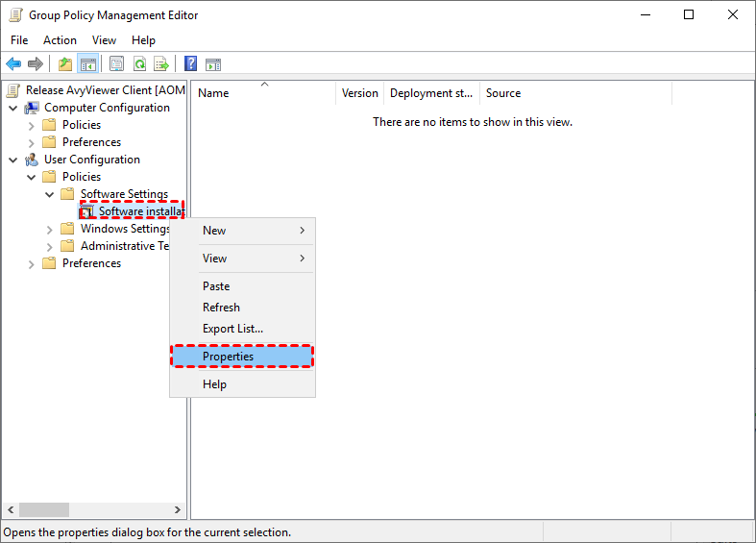The width and height of the screenshot is (756, 543).
Task: Collapse the Software Settings folder
Action: [x=50, y=194]
